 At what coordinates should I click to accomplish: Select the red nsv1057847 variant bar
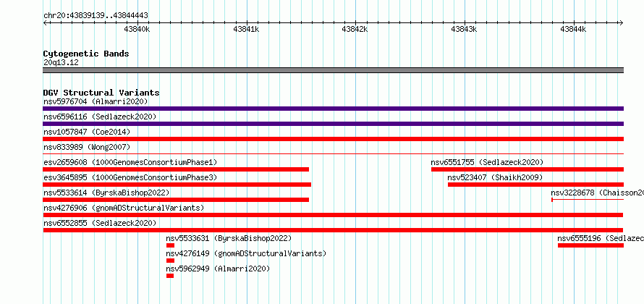(333, 139)
